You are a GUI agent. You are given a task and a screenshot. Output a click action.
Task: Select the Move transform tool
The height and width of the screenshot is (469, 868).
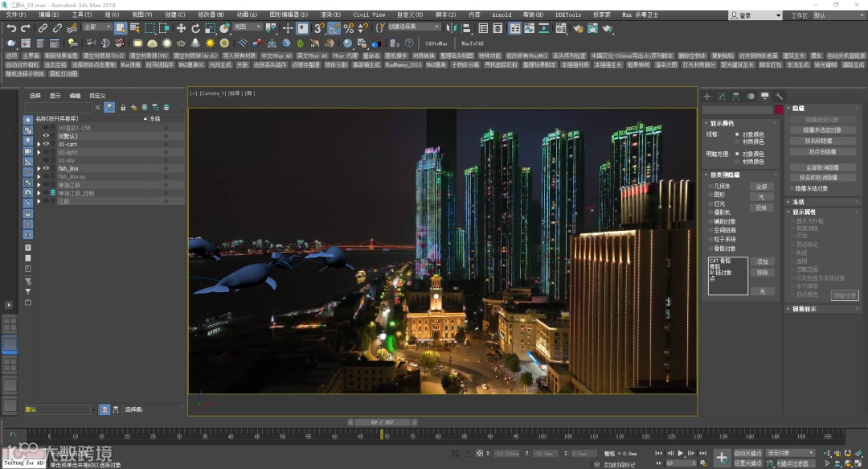[x=181, y=28]
